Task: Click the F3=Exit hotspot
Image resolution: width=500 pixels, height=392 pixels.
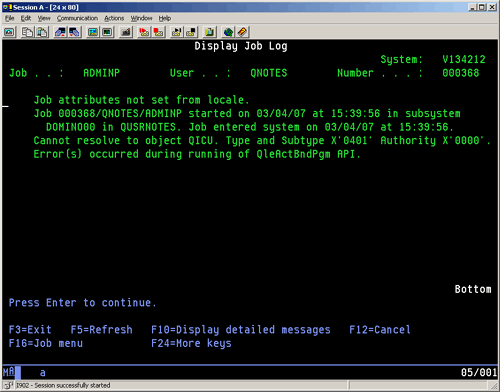Action: coord(30,330)
